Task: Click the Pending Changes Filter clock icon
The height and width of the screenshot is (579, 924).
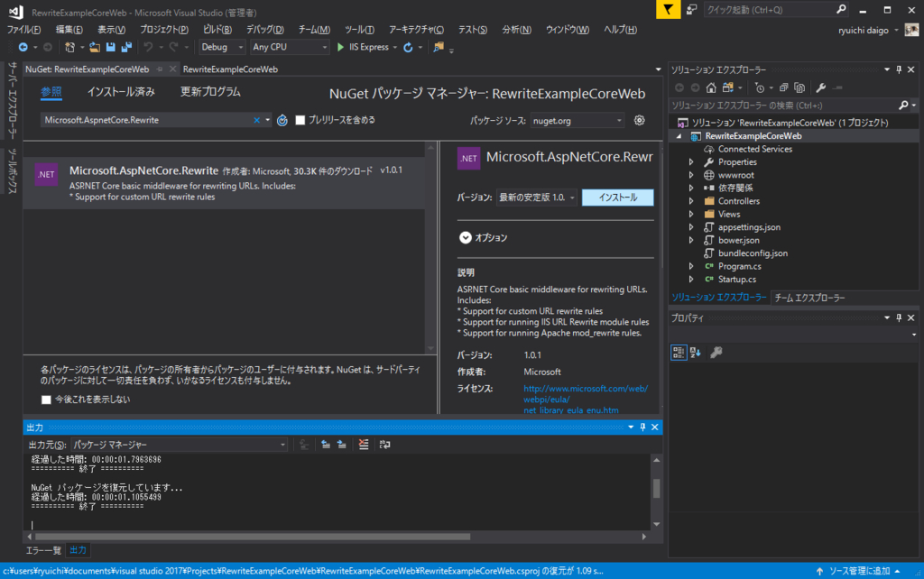Action: coord(760,87)
